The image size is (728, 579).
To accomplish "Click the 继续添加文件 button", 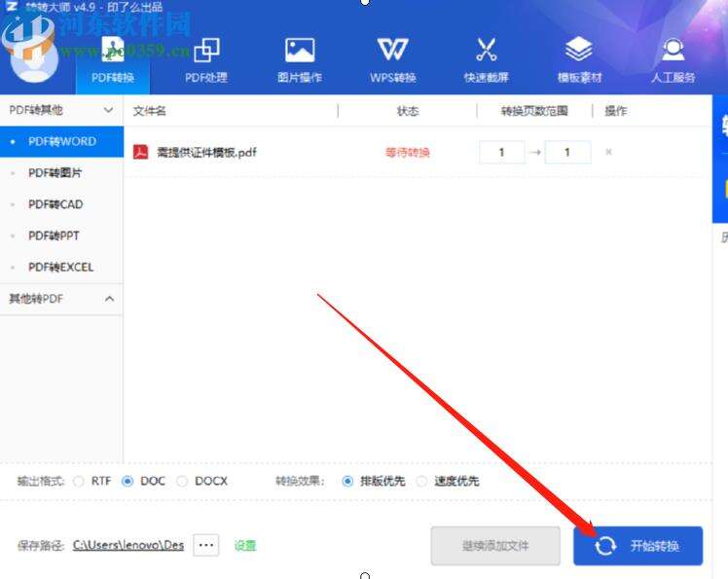I will 495,546.
